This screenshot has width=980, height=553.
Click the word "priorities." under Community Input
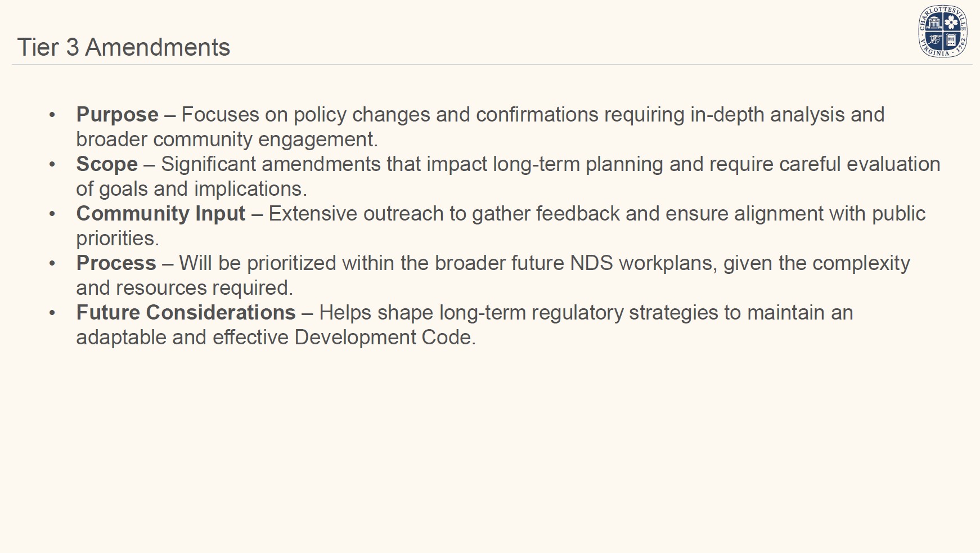point(118,239)
